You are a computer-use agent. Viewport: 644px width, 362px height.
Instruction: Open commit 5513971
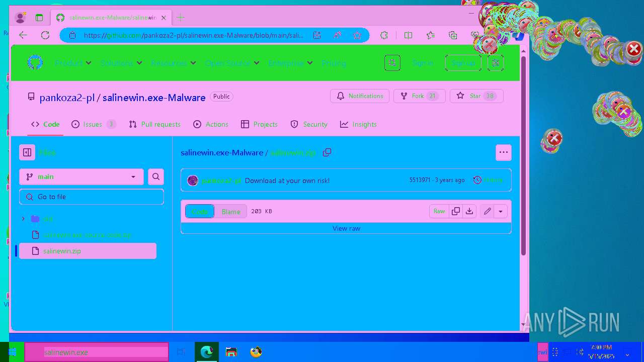pos(420,180)
